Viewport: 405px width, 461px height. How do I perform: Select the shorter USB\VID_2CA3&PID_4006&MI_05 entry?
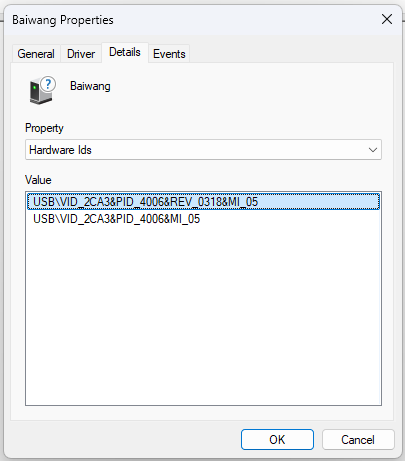[117, 219]
